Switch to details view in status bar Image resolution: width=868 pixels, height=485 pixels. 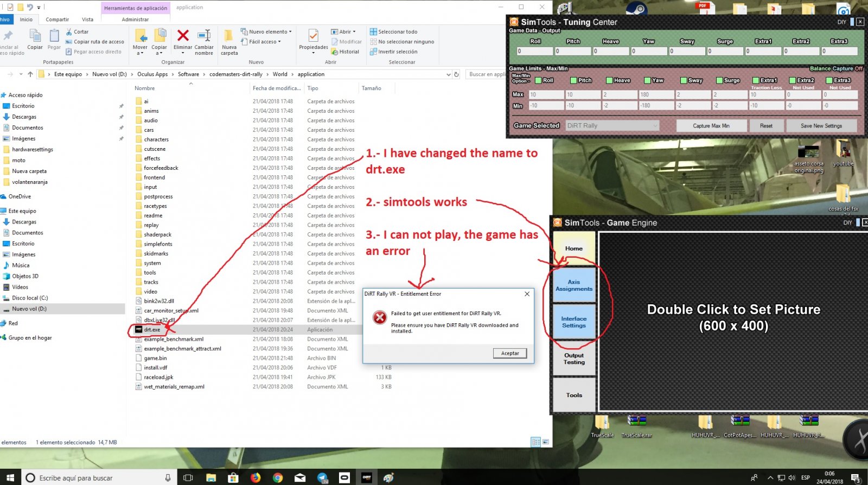(x=536, y=442)
